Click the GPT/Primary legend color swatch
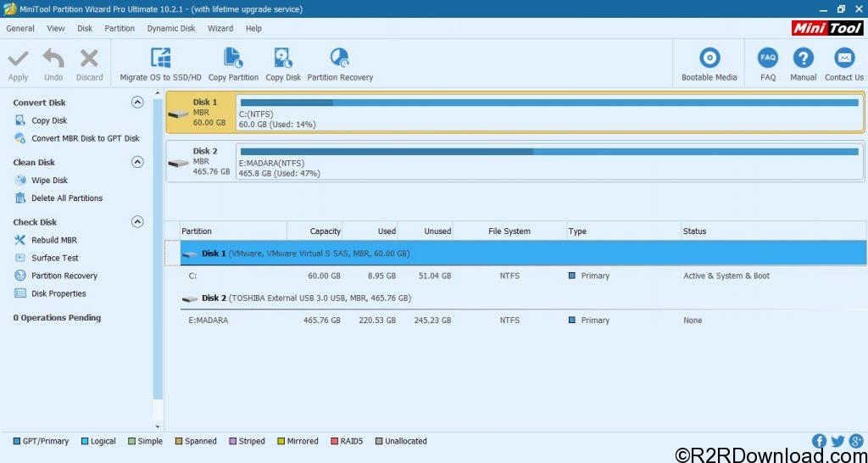 [x=17, y=442]
